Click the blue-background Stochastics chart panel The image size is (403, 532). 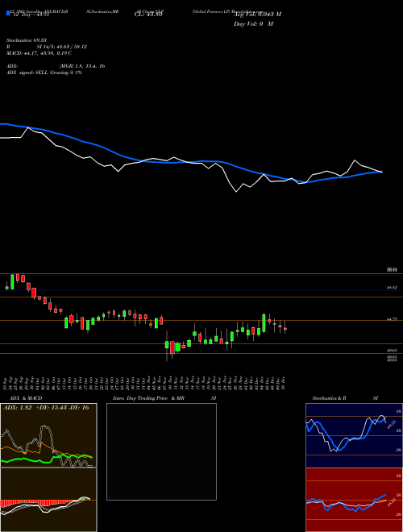coord(354,435)
